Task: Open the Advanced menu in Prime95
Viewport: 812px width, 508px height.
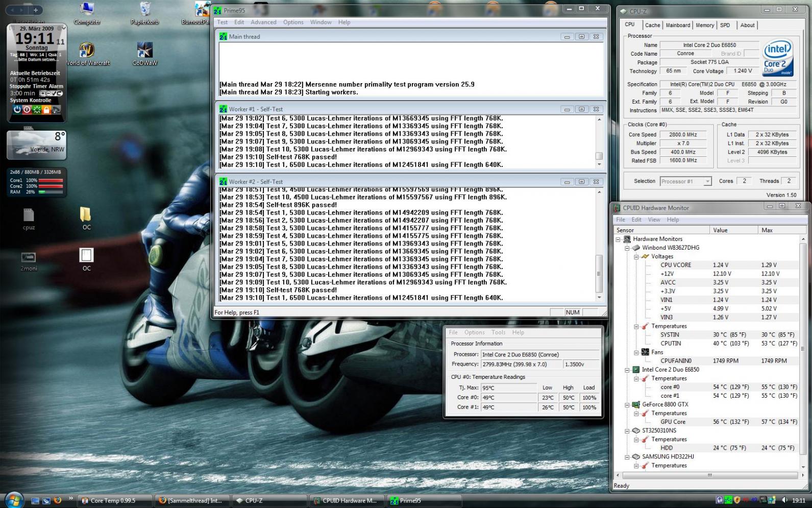Action: (x=263, y=22)
